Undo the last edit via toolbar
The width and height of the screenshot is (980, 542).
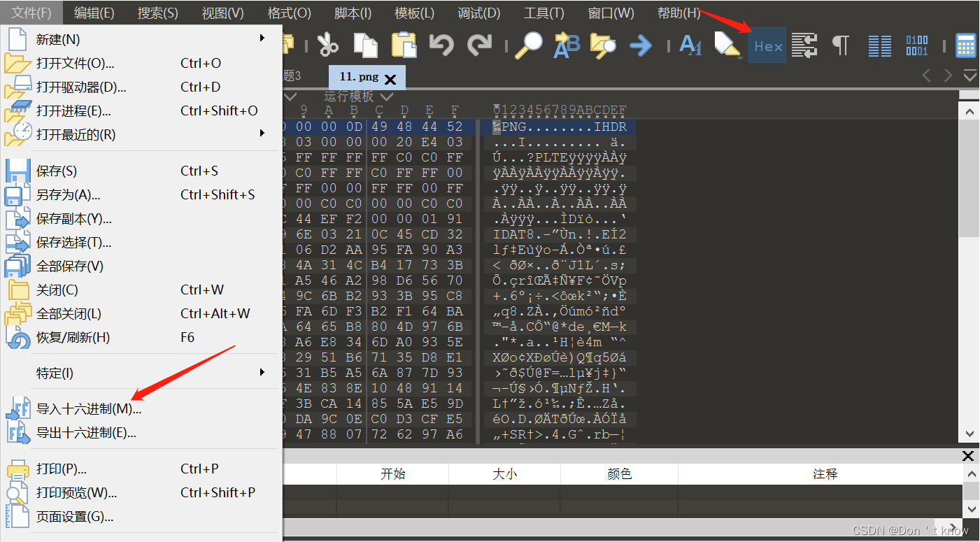pyautogui.click(x=441, y=45)
